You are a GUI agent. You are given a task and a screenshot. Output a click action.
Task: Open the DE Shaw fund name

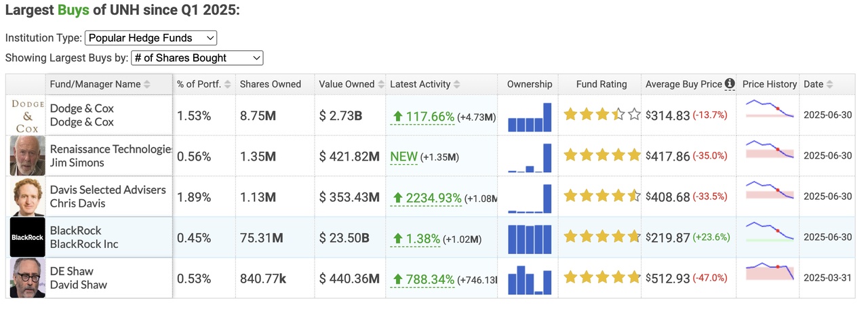[x=71, y=271]
